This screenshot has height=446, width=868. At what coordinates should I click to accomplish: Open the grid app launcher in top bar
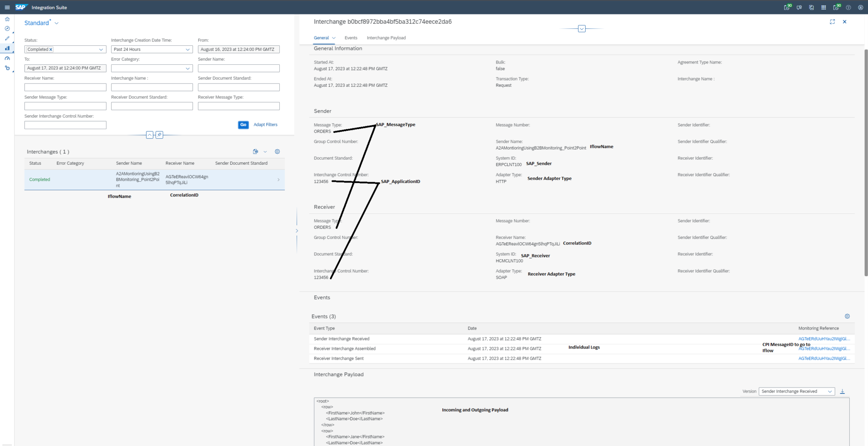tap(823, 7)
